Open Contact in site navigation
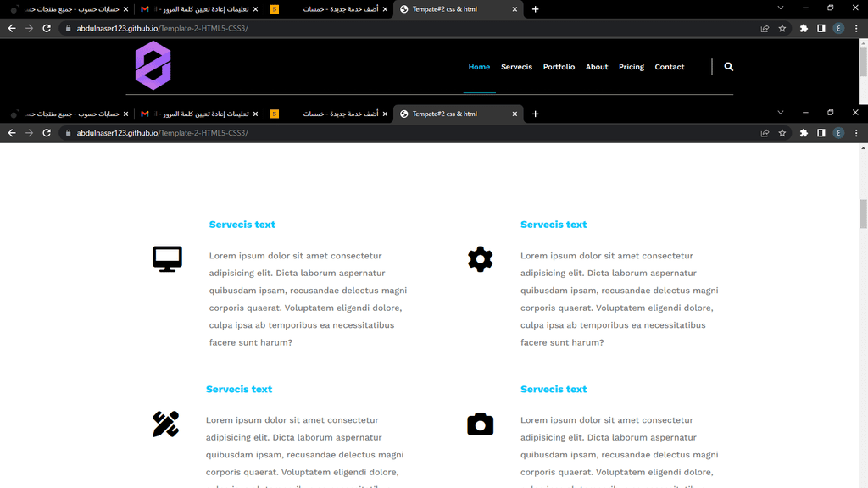The image size is (868, 488). pyautogui.click(x=670, y=67)
